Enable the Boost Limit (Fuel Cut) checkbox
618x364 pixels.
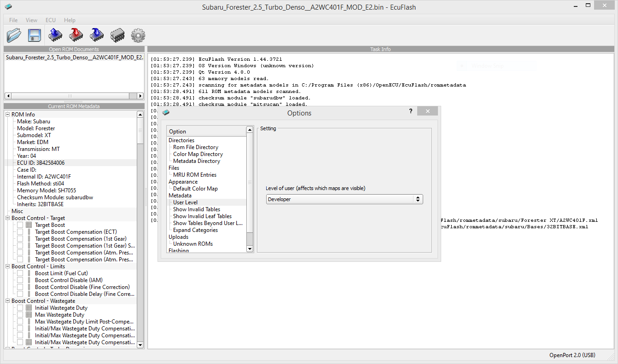pos(20,273)
